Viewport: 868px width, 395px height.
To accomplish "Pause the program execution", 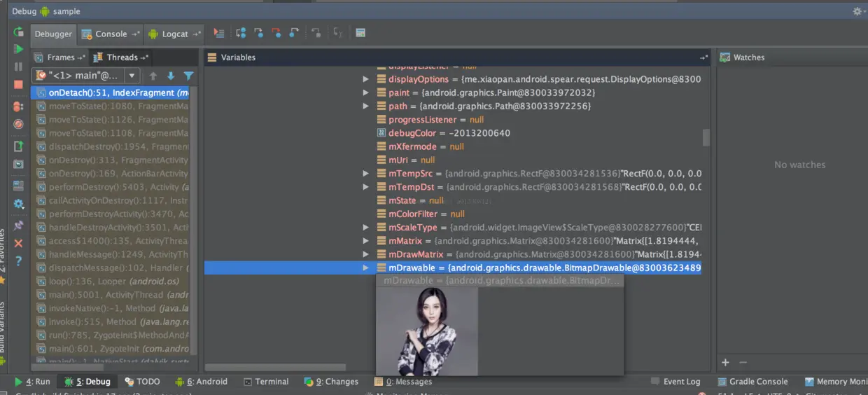I will 18,67.
